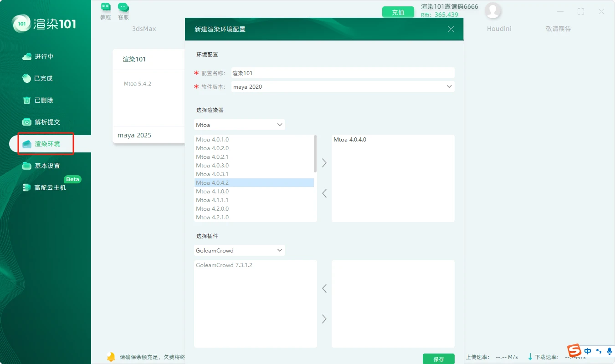This screenshot has width=615, height=364.
Task: Click the user avatar icon
Action: pos(492,11)
